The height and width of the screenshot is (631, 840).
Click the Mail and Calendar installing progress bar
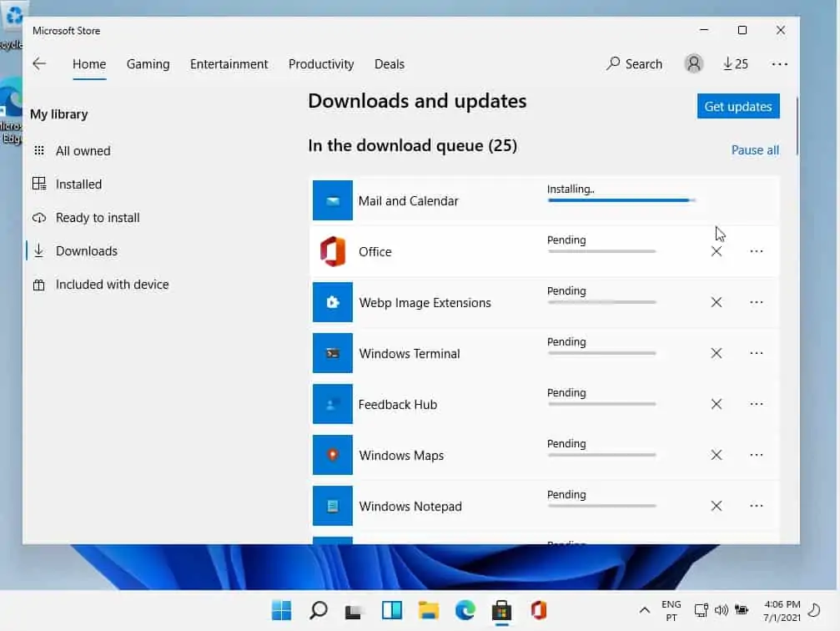(621, 200)
